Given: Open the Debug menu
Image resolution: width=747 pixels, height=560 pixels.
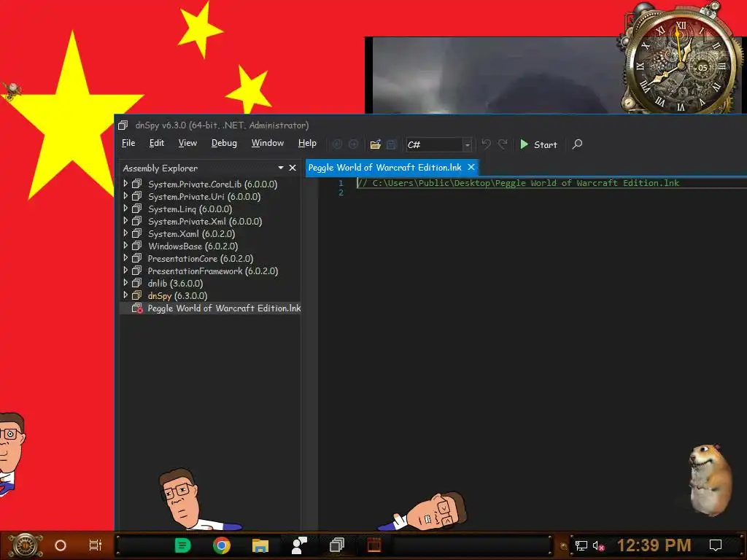Looking at the screenshot, I should [224, 143].
